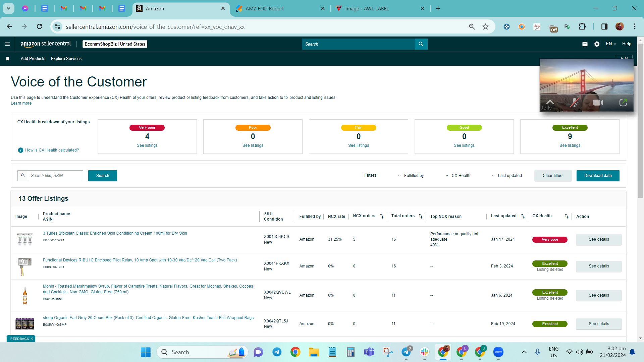Click the magnifier icon in the title/ASIN search box
Image resolution: width=644 pixels, height=362 pixels.
[23, 175]
